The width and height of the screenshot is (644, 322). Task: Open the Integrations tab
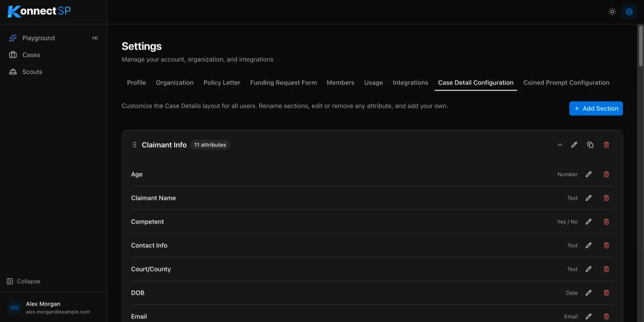pyautogui.click(x=411, y=83)
